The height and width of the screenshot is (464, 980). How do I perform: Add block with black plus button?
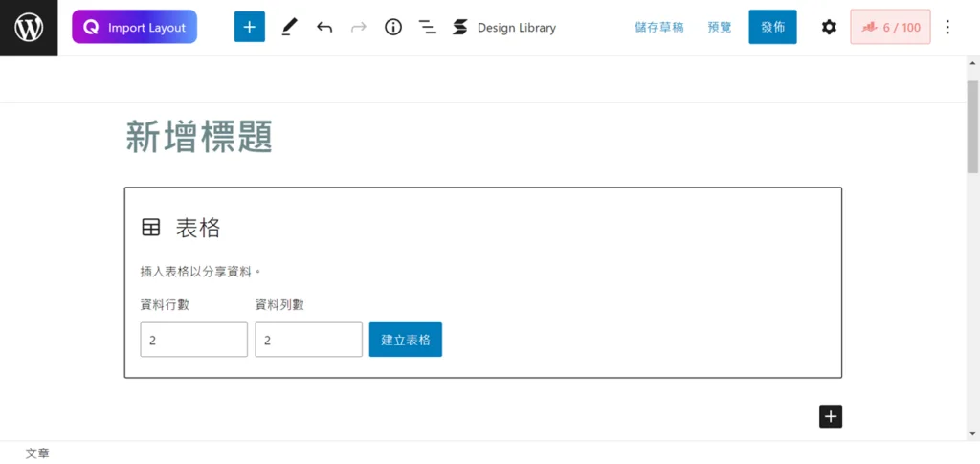point(831,416)
